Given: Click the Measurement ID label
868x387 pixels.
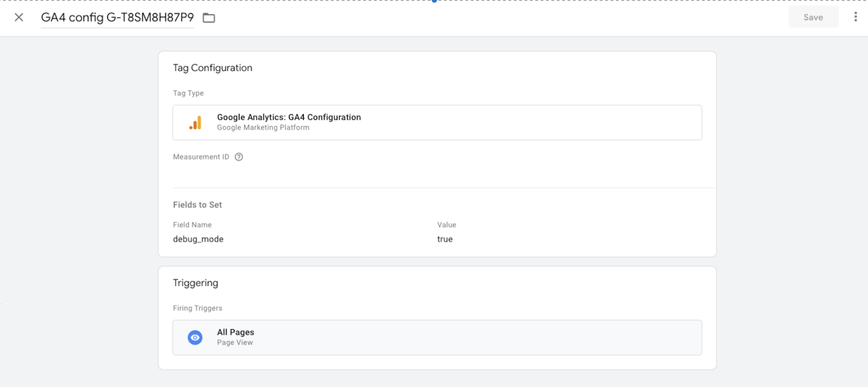Looking at the screenshot, I should click(x=201, y=157).
